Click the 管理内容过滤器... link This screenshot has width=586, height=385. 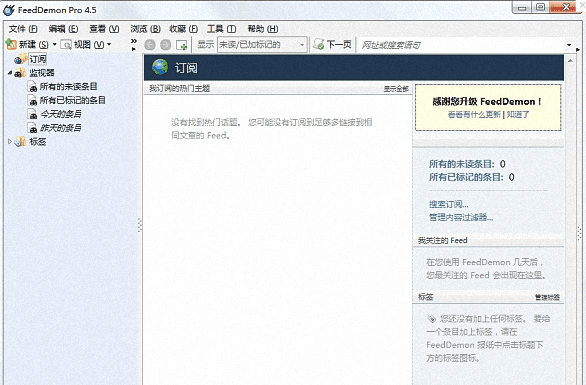(x=461, y=217)
